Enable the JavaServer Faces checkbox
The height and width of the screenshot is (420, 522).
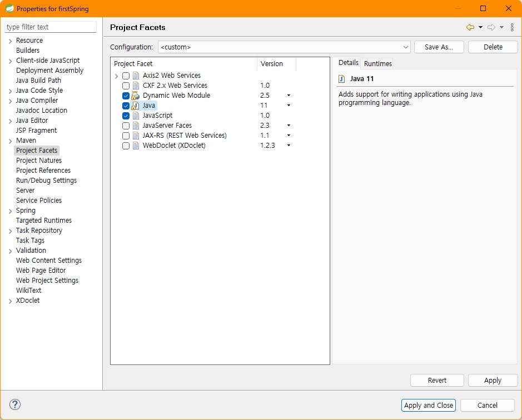(x=126, y=126)
